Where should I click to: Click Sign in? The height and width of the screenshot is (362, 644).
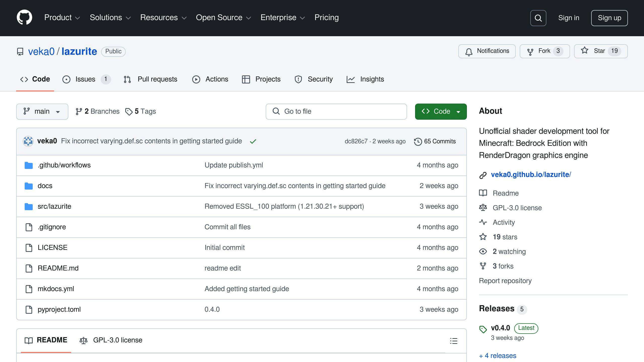(569, 18)
